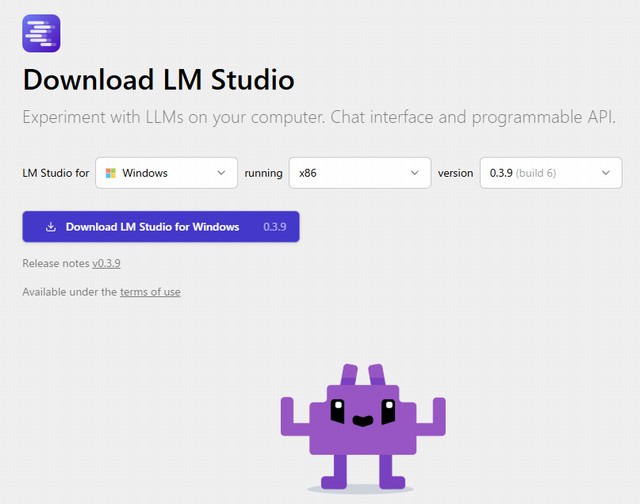
Task: Click the 'LM Studio for' label
Action: tap(56, 173)
